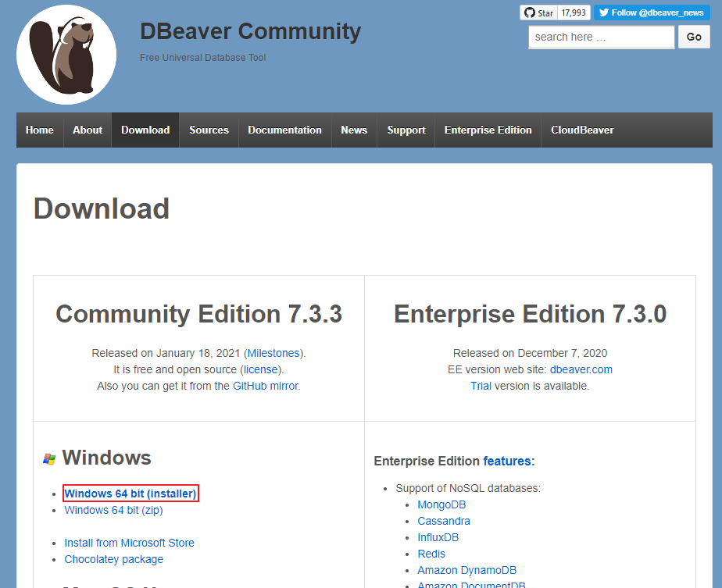722x588 pixels.
Task: Go to the Home menu item
Action: point(40,130)
